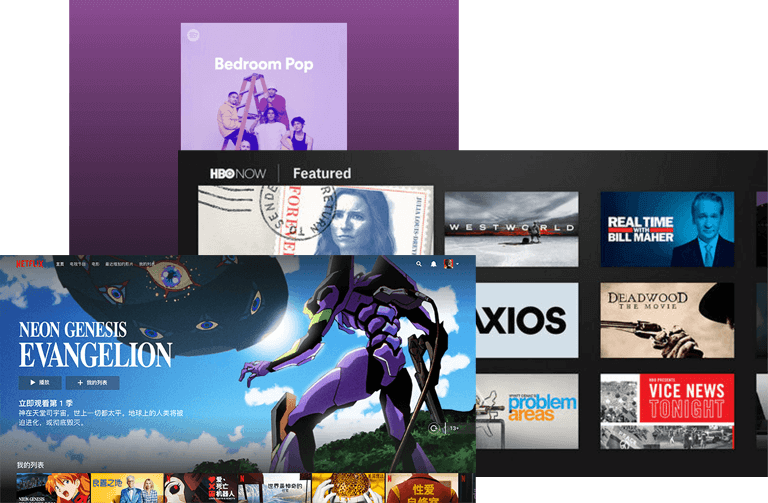Open the Westworld tile
768x503 pixels.
tap(511, 228)
